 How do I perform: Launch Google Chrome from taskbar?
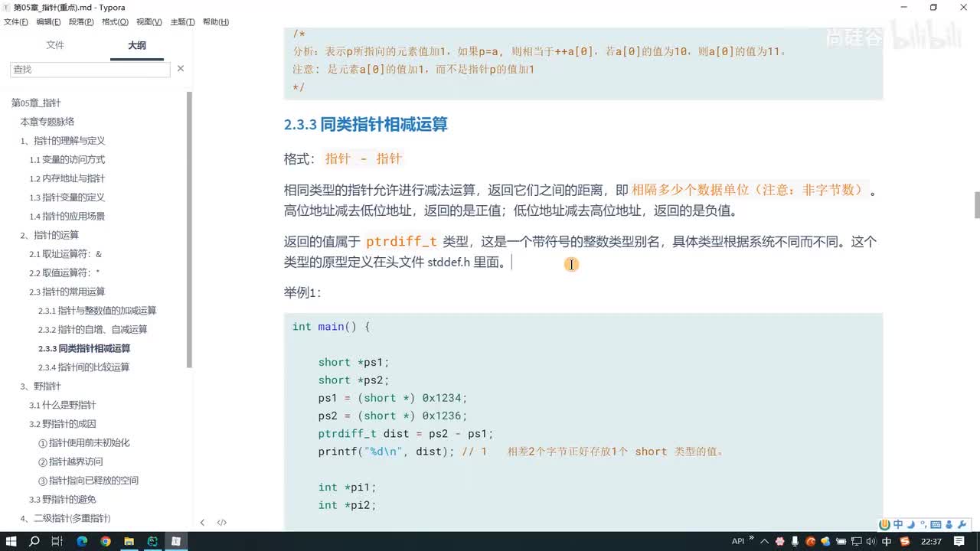coord(106,541)
